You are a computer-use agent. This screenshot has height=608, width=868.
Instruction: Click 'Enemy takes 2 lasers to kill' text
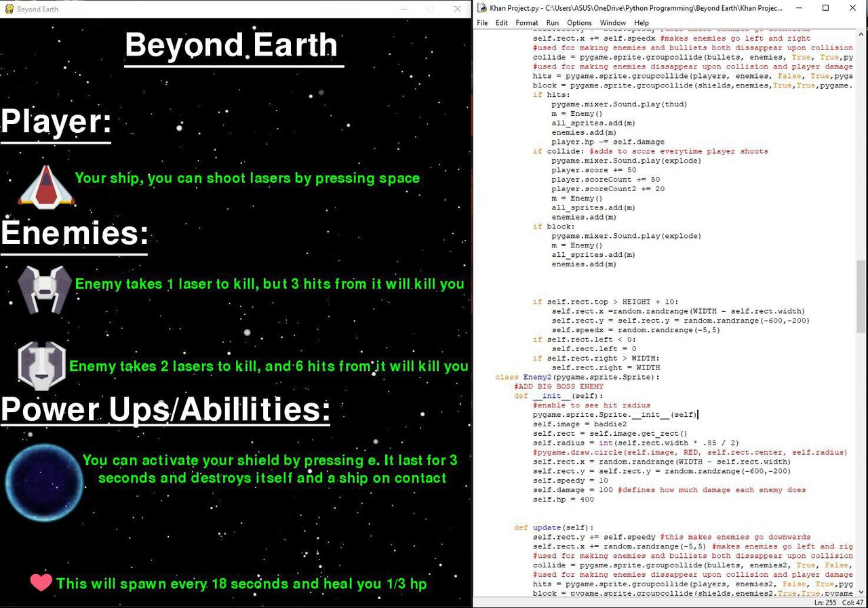269,367
